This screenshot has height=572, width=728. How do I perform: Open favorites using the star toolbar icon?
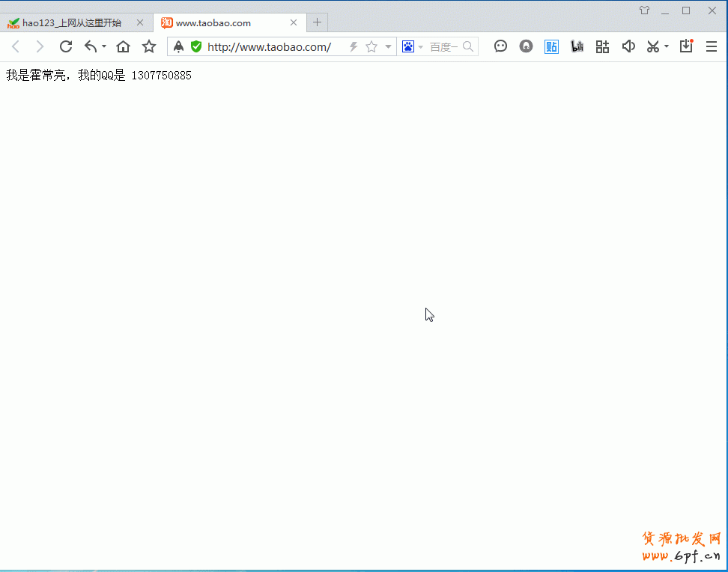[x=149, y=46]
